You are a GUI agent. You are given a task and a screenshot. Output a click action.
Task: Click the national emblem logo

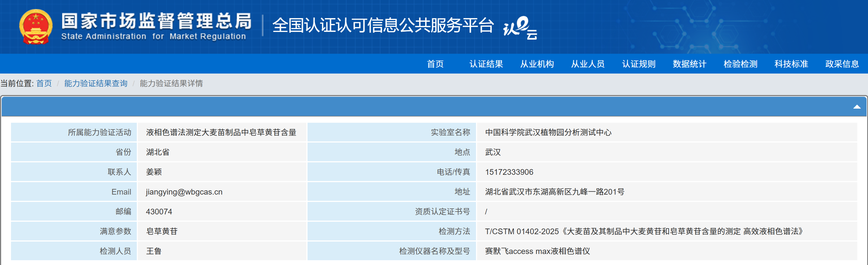coord(36,27)
